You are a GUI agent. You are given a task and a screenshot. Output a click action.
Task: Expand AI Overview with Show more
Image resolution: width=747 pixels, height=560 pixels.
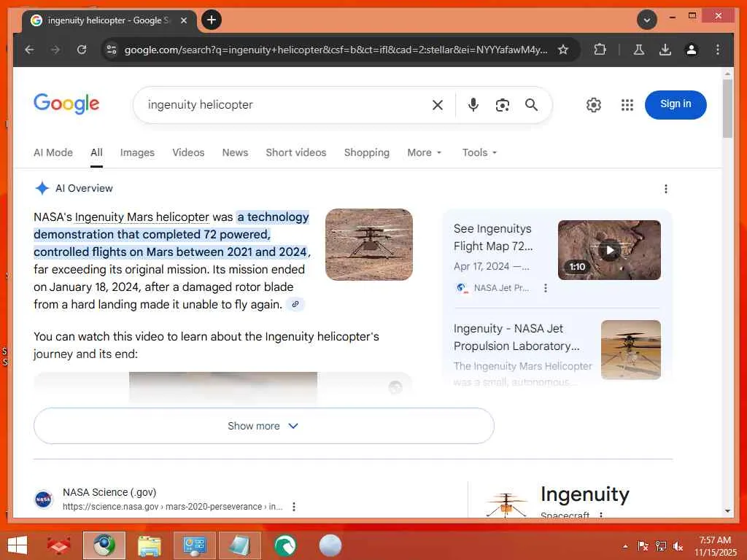click(x=264, y=426)
